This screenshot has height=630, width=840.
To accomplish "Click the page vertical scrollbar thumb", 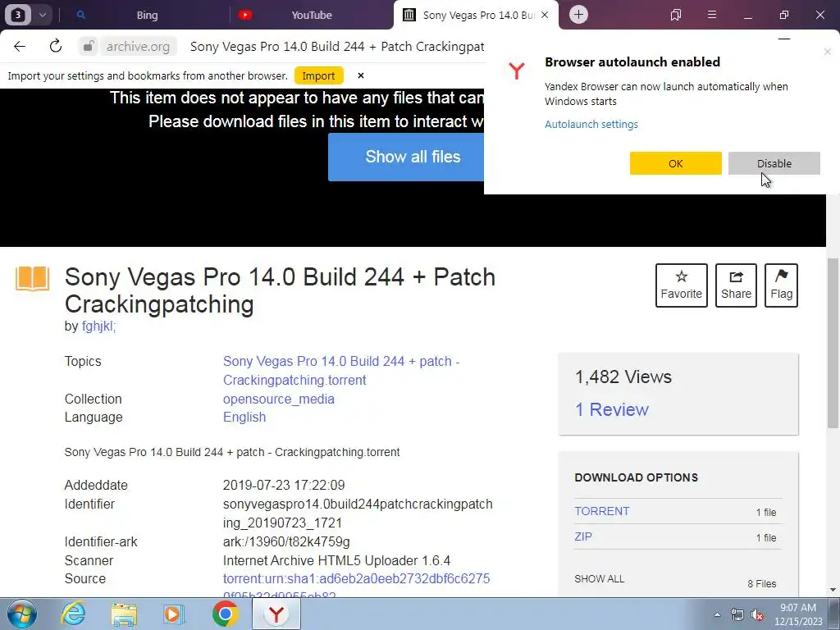I will click(x=833, y=343).
